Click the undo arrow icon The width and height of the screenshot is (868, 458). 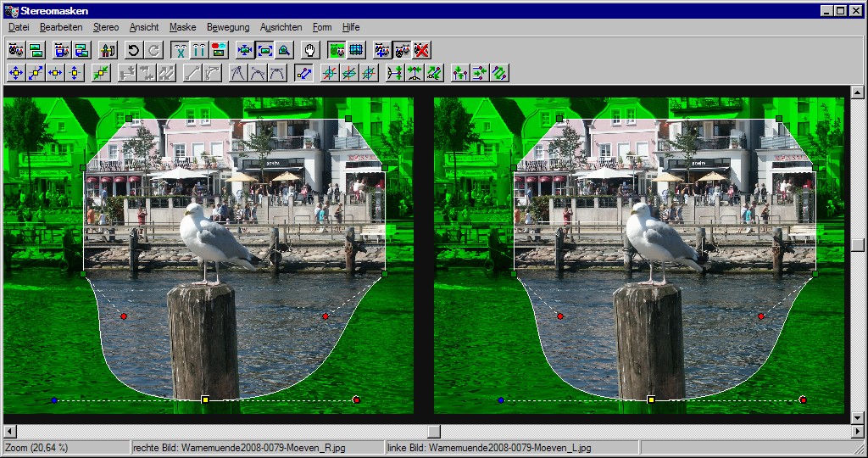click(x=133, y=50)
